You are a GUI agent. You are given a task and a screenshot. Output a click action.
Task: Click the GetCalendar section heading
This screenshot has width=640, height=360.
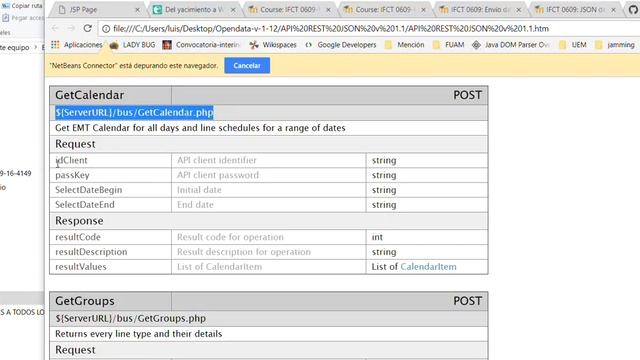pos(89,95)
